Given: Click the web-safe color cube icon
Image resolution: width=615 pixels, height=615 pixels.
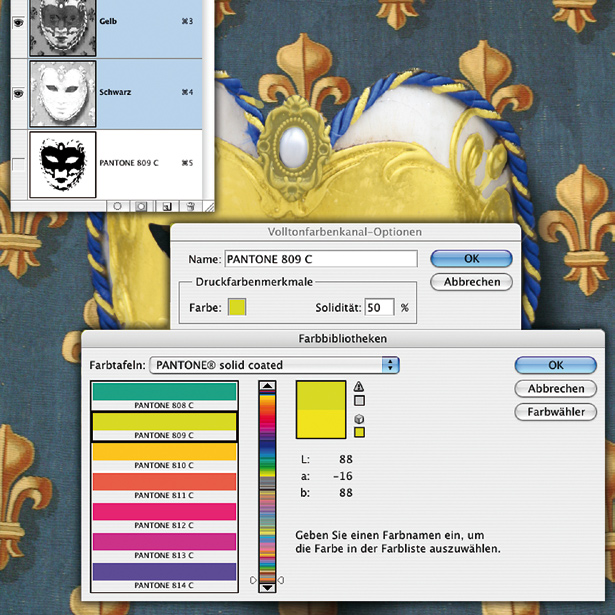Looking at the screenshot, I should (x=359, y=418).
